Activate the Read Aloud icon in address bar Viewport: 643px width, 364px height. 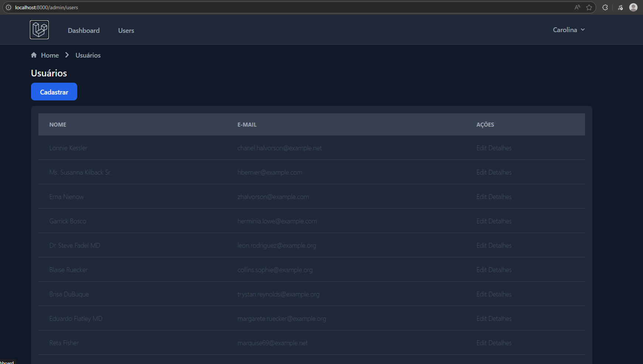pyautogui.click(x=577, y=7)
